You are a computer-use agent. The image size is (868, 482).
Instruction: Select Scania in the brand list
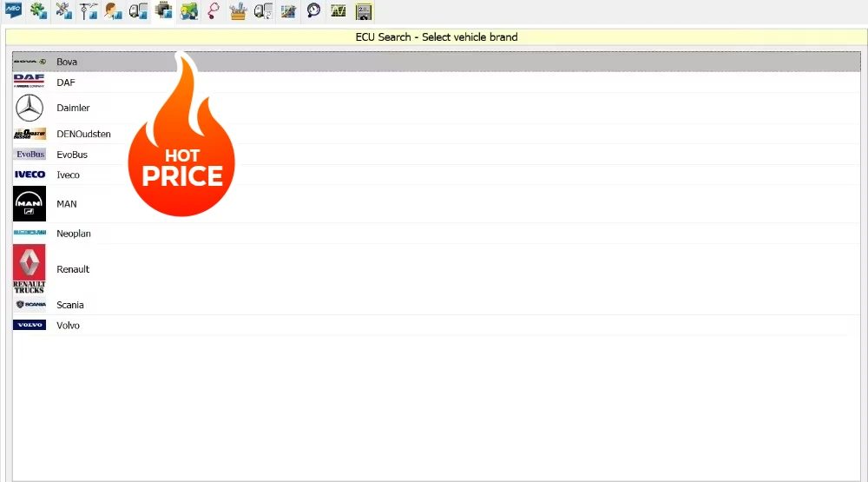pos(437,305)
